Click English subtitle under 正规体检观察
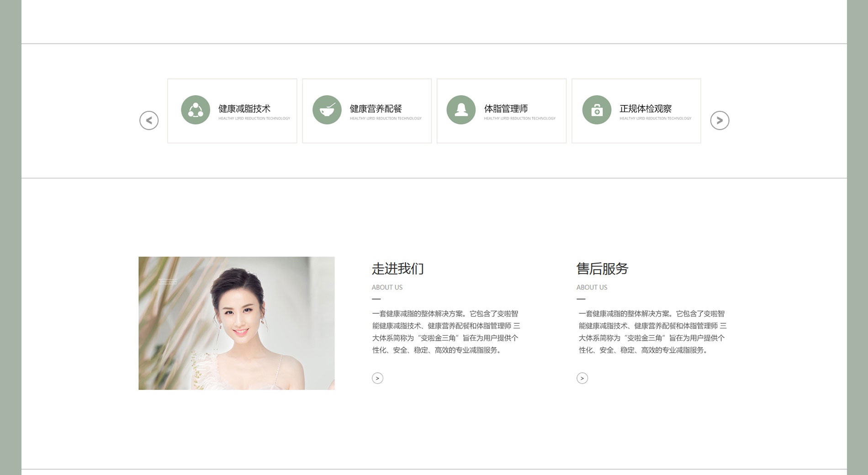868x475 pixels. pyautogui.click(x=656, y=118)
